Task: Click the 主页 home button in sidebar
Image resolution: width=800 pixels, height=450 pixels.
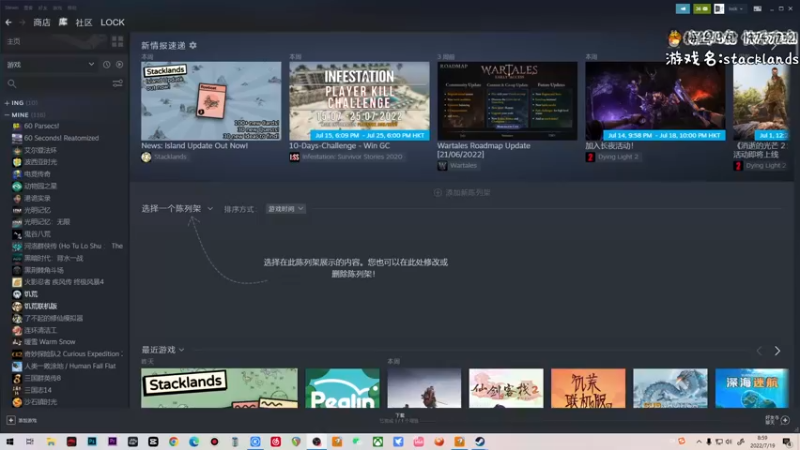Action: coord(14,41)
